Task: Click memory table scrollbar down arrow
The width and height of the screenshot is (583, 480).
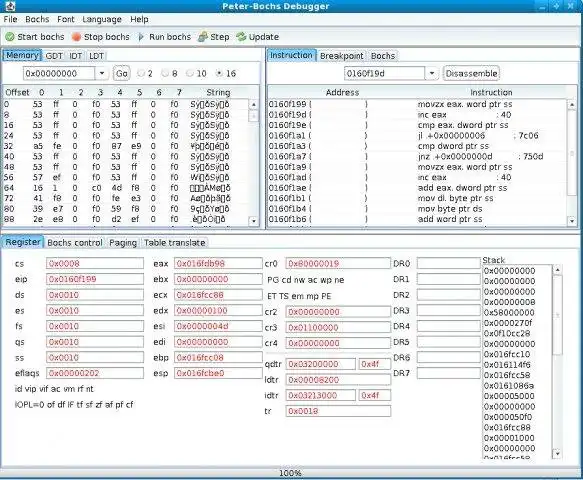Action: [254, 221]
